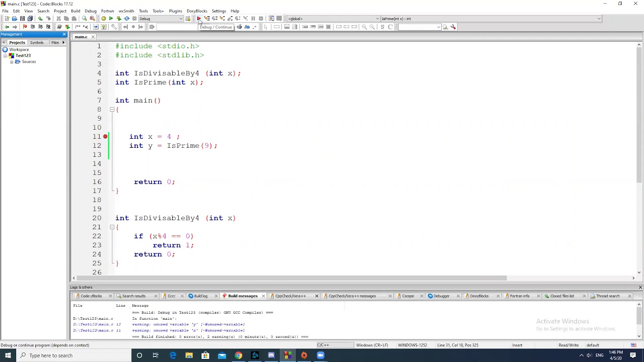The height and width of the screenshot is (362, 644).
Task: Expand the Sources folder in project tree
Action: click(x=12, y=62)
